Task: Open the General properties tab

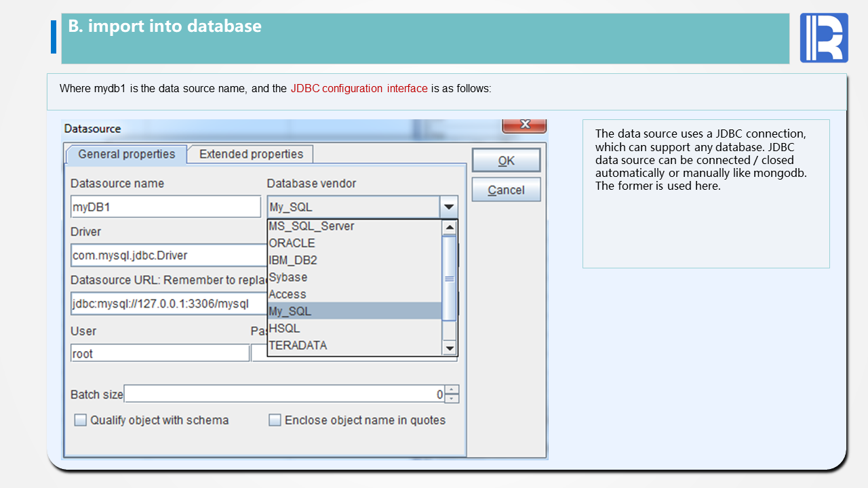Action: 126,155
